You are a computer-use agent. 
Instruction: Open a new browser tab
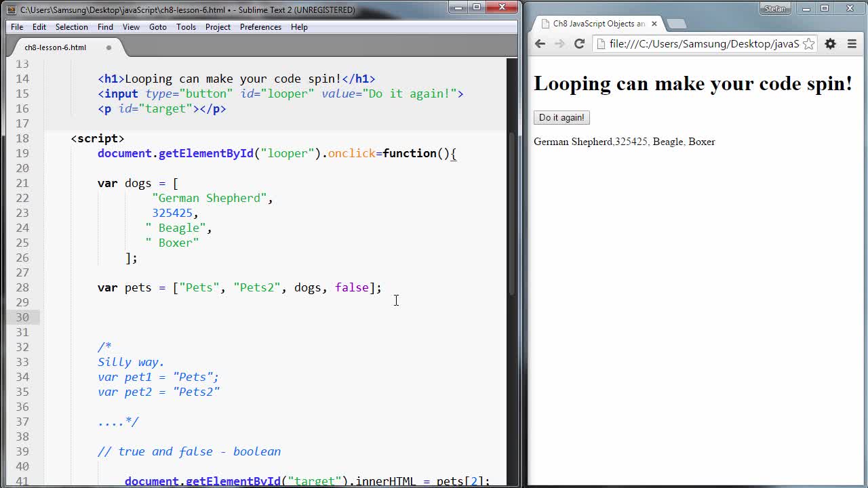pos(676,24)
